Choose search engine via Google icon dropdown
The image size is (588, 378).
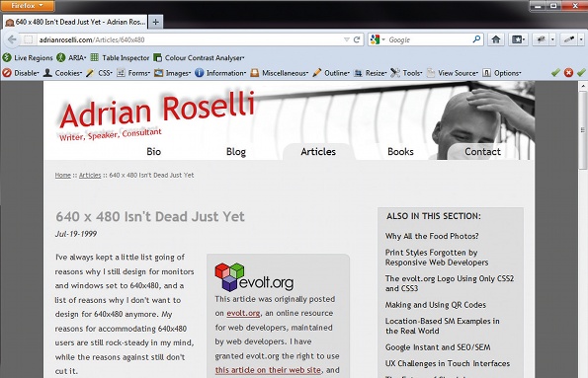pos(378,39)
